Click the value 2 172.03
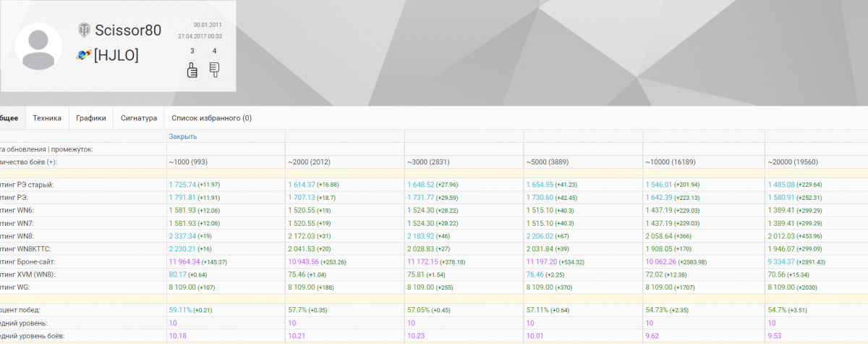Image resolution: width=868 pixels, height=344 pixels. [x=302, y=236]
